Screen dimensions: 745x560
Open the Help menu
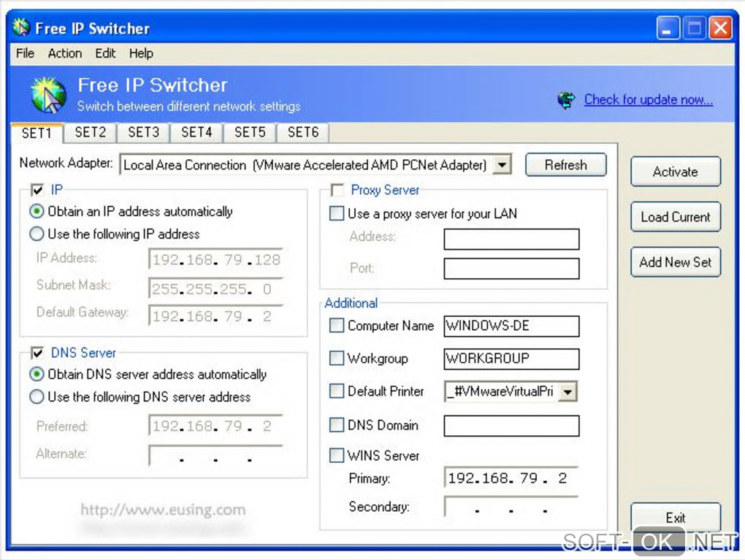[141, 53]
